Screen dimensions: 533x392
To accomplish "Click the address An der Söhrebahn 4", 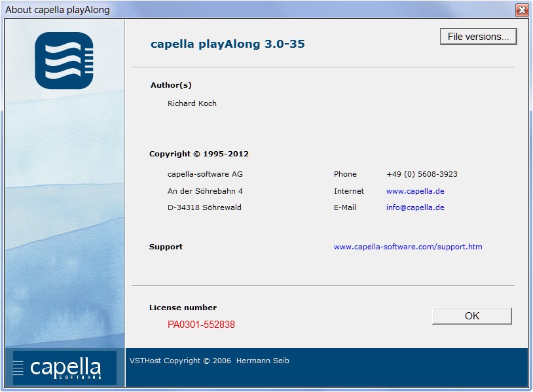I will (x=205, y=191).
